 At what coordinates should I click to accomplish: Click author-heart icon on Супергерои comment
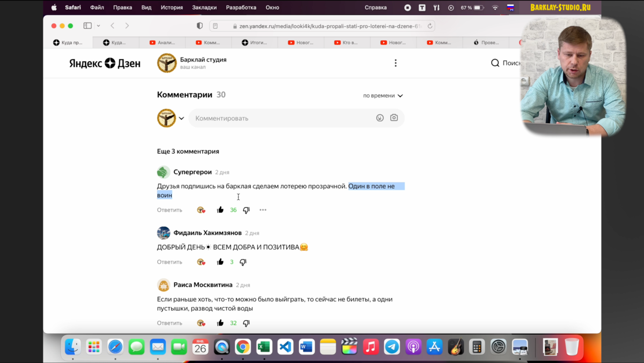201,210
